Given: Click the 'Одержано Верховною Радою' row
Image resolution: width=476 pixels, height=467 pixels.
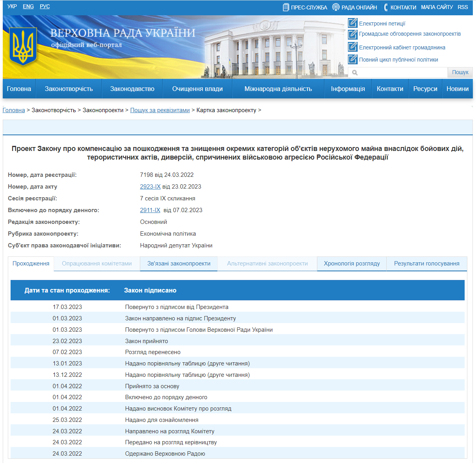Looking at the screenshot, I should click(237, 454).
